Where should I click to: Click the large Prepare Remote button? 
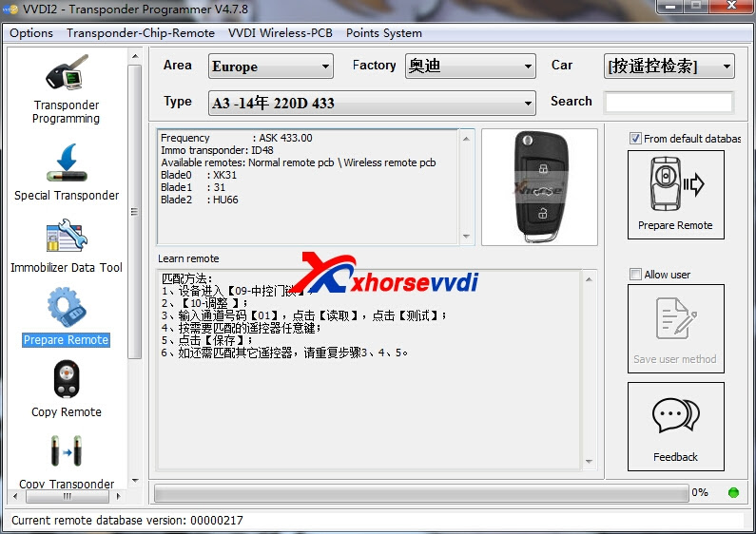coord(675,195)
